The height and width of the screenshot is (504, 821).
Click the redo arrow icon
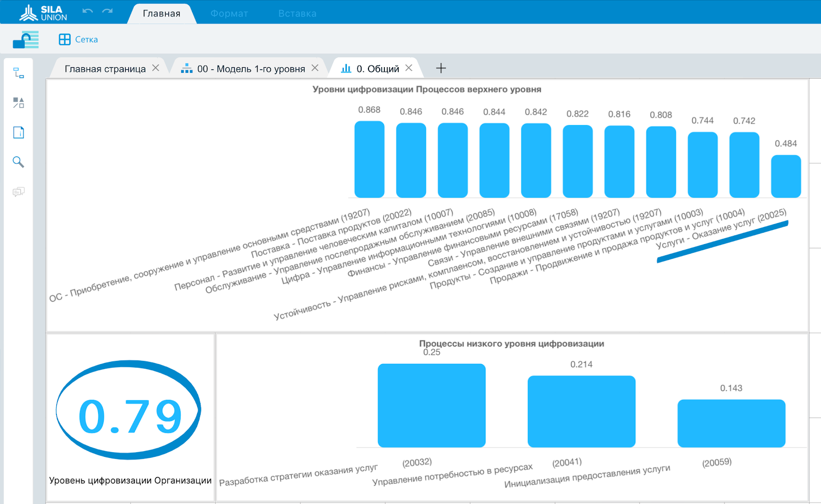point(107,11)
